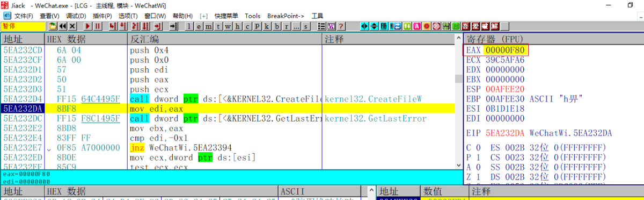Click the Step over toolbar icon
Viewport: 644px width, 200px height.
pos(122,26)
